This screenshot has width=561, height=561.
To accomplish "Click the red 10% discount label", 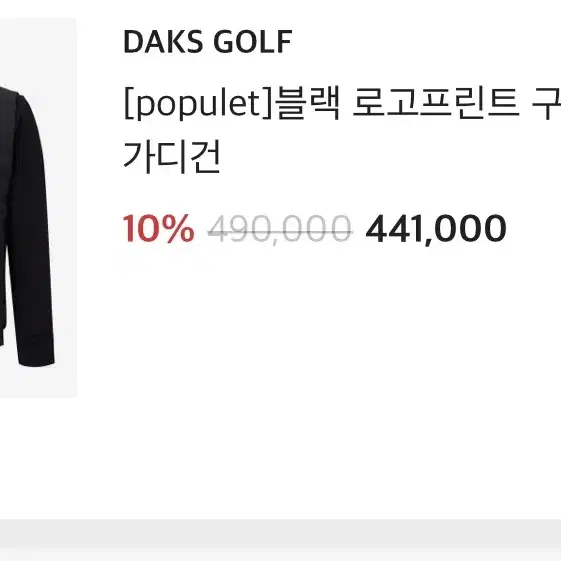I will point(158,228).
